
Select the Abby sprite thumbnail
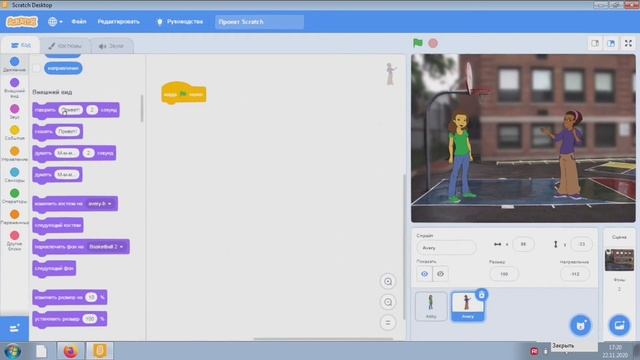coord(431,306)
